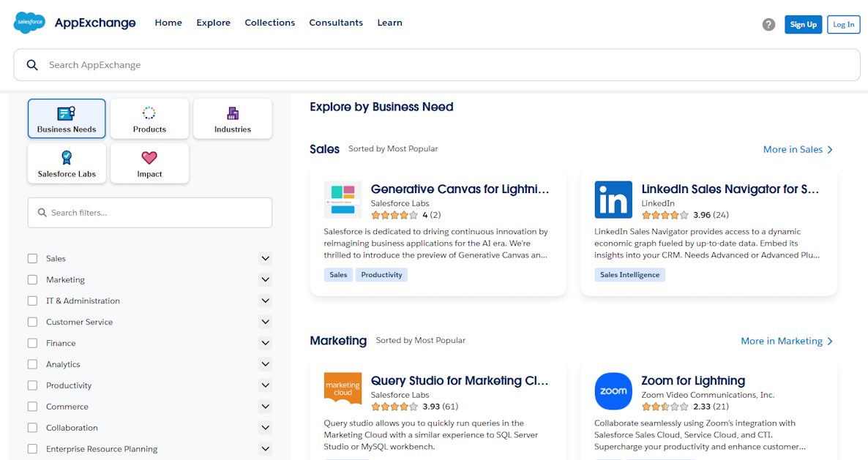868x460 pixels.
Task: Expand the Finance filter options
Action: coord(265,342)
